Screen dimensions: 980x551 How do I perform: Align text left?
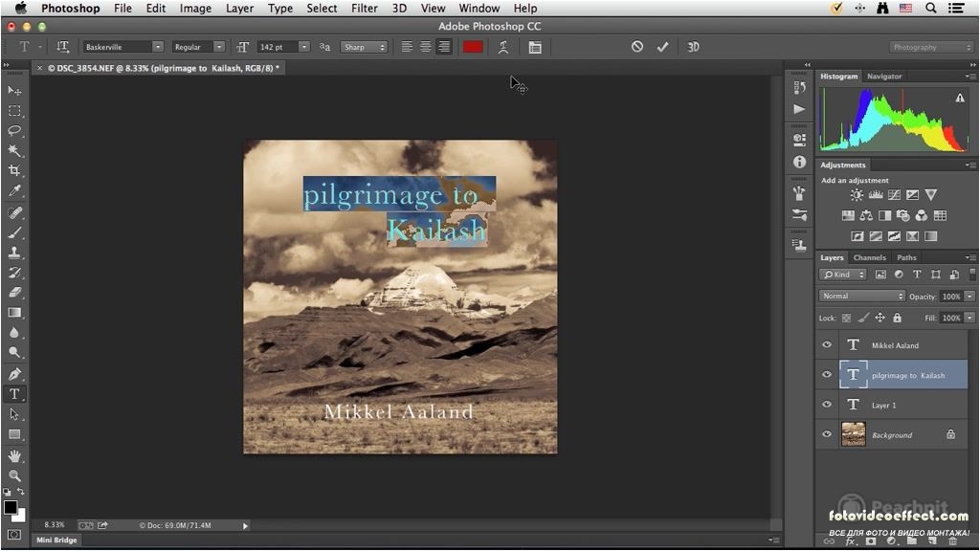coord(407,47)
